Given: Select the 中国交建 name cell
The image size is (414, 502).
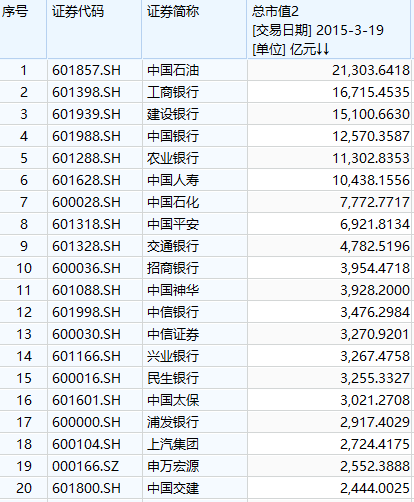Looking at the screenshot, I should point(195,488).
